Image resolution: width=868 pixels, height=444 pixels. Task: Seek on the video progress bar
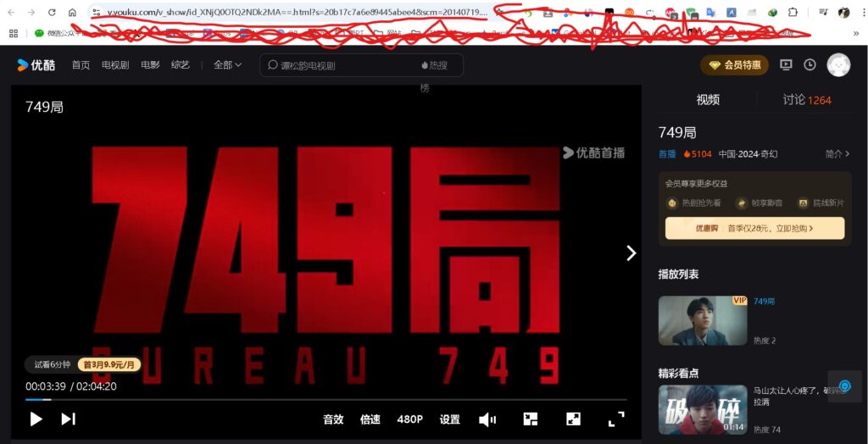(x=326, y=399)
